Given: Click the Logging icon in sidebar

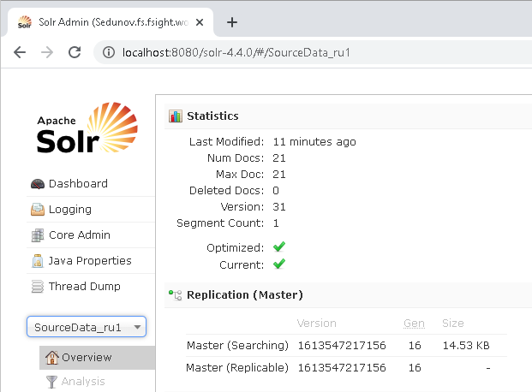Looking at the screenshot, I should tap(37, 210).
